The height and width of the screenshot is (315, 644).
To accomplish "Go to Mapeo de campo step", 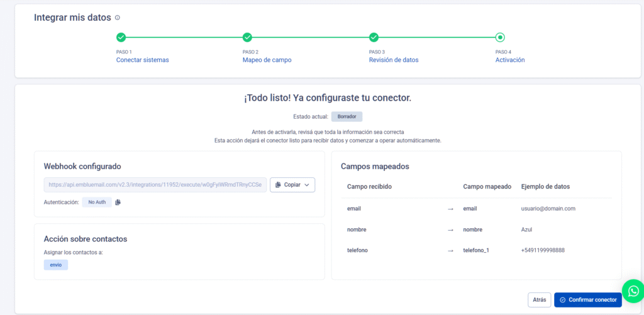I will [x=267, y=60].
